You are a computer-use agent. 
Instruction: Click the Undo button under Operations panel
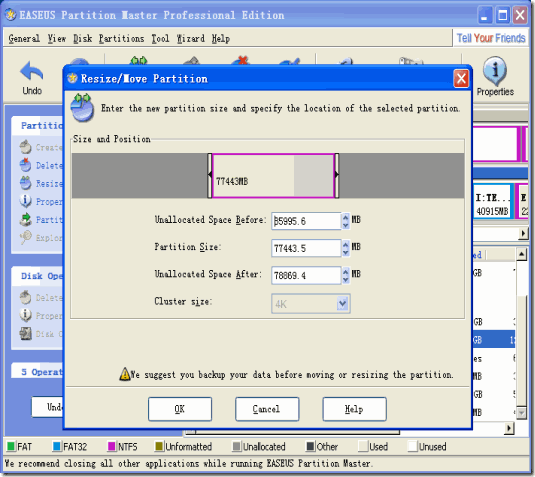[x=48, y=407]
